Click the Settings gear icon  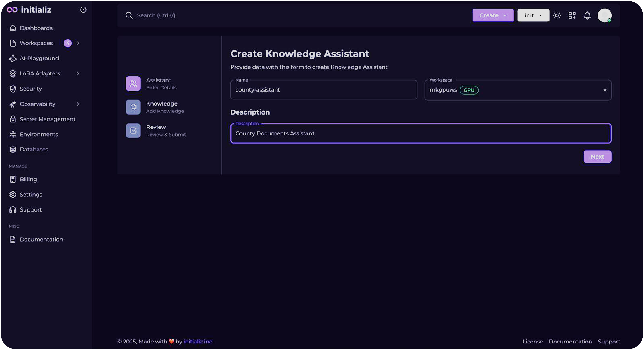click(13, 195)
